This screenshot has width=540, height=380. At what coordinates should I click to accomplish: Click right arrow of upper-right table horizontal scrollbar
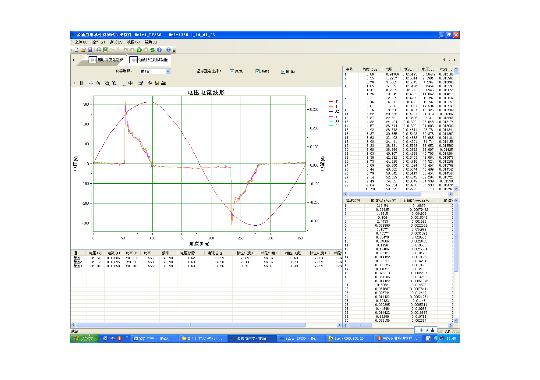(x=451, y=194)
